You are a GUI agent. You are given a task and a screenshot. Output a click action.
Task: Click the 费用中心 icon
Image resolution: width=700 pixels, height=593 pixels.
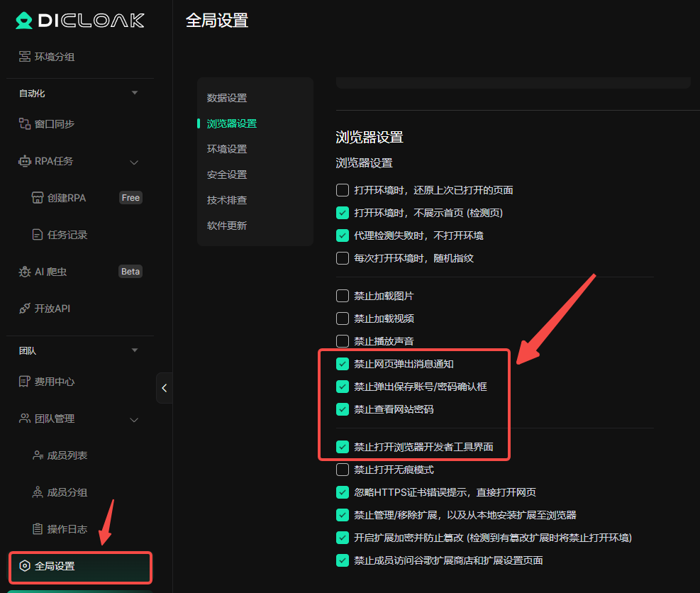pyautogui.click(x=25, y=382)
